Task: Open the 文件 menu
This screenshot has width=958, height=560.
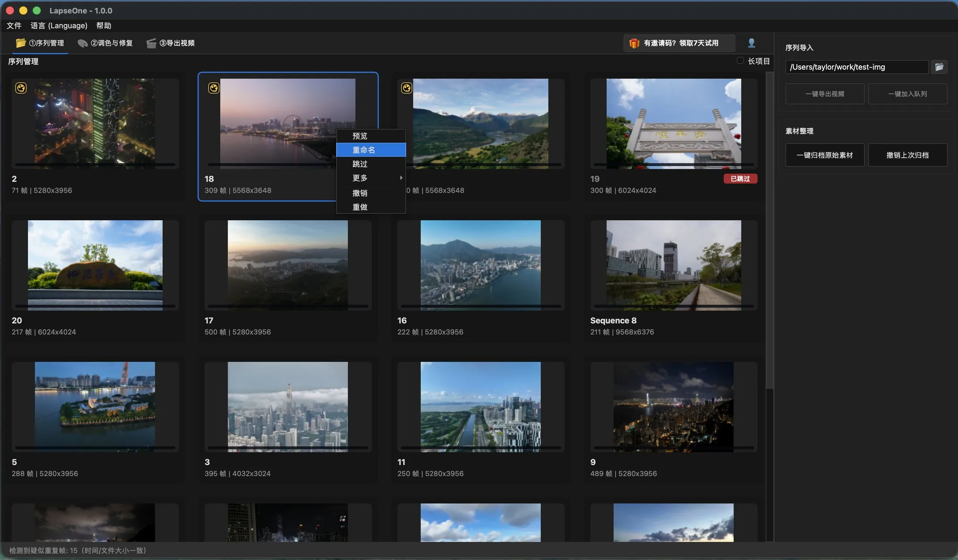Action: pyautogui.click(x=14, y=26)
